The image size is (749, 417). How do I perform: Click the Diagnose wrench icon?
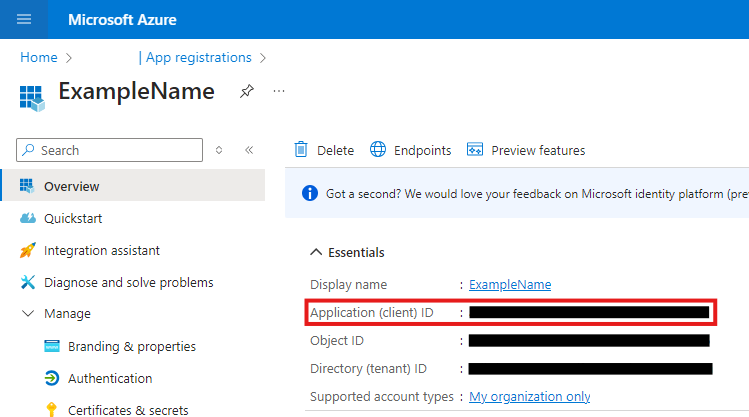(x=28, y=282)
